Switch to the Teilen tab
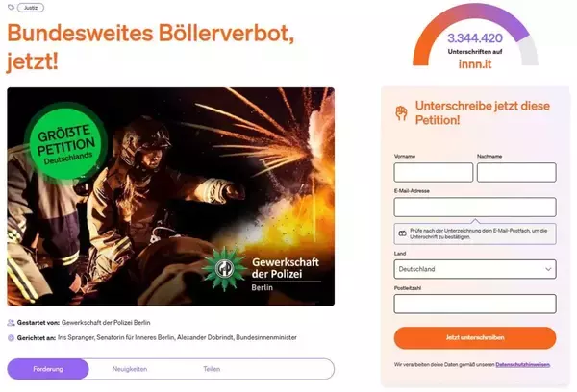 pos(212,369)
